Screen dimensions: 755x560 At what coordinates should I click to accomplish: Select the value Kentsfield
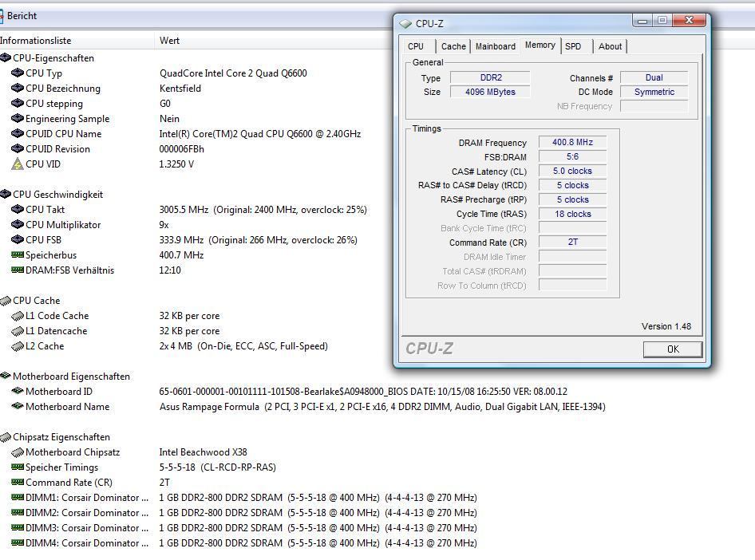(x=180, y=88)
